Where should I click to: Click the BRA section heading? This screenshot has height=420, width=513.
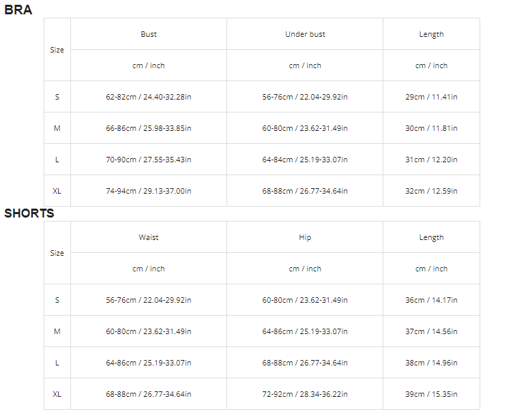click(18, 10)
